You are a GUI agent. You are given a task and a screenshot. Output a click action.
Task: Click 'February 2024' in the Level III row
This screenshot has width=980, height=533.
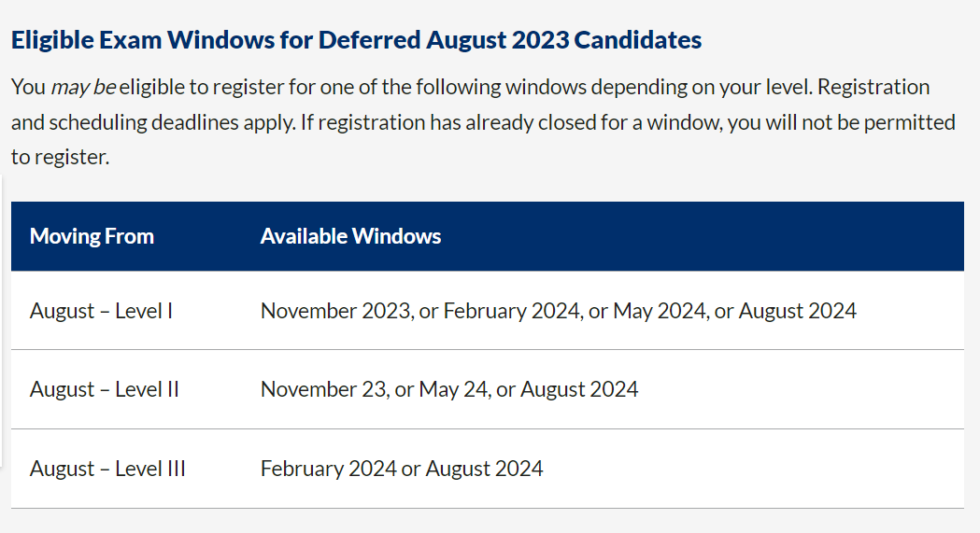[329, 469]
